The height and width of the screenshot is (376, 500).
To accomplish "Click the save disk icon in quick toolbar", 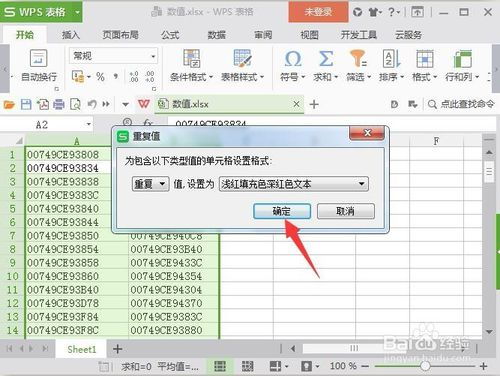I will 26,104.
